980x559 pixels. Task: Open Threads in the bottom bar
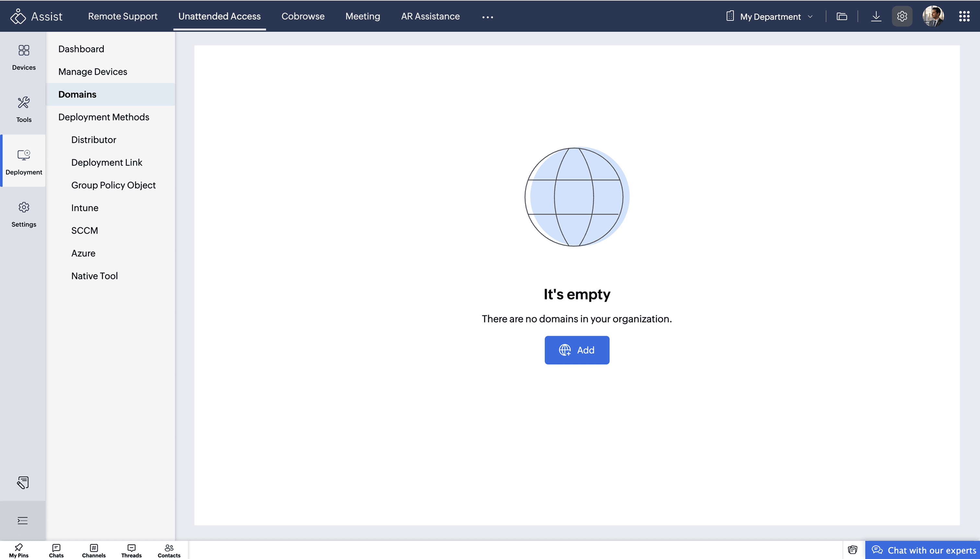(x=131, y=550)
